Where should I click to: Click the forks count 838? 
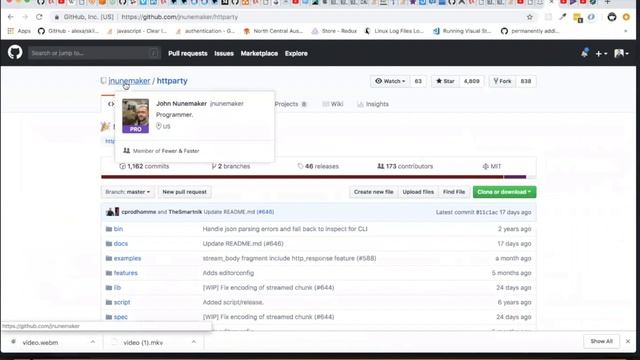[526, 81]
